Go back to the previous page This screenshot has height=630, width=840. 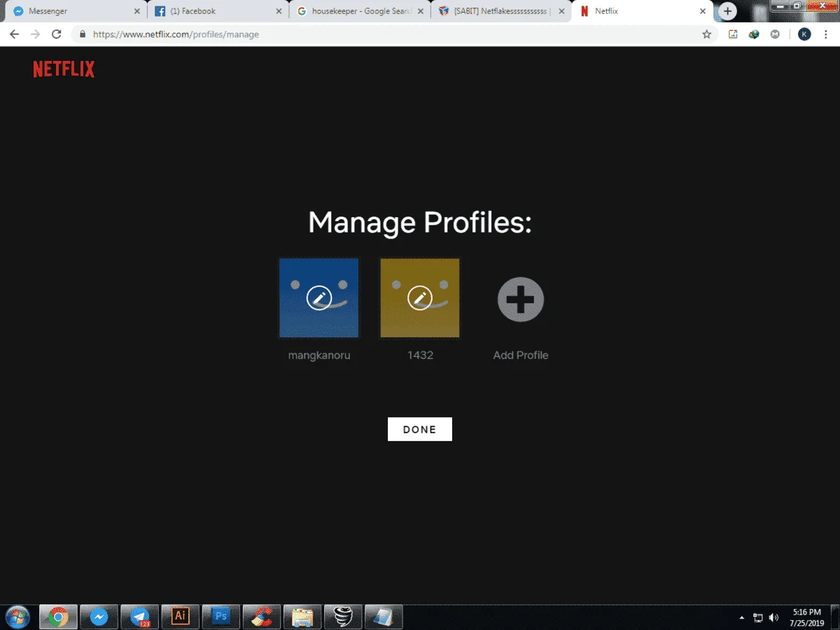click(x=14, y=34)
